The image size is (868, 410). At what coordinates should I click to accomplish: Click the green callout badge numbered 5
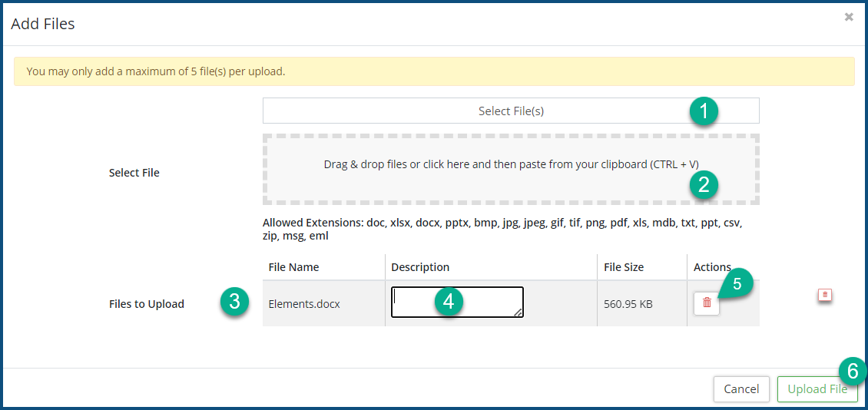point(737,283)
